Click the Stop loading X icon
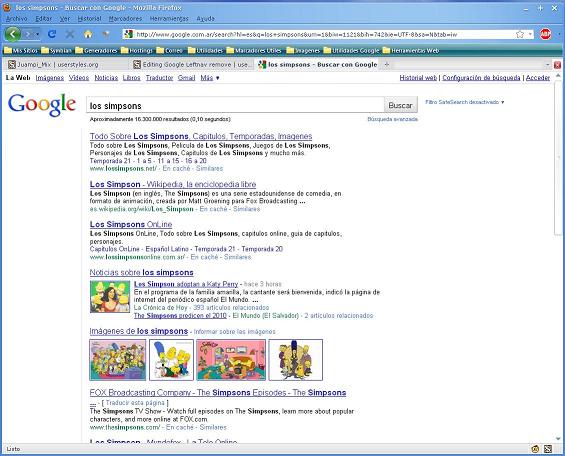565x456 pixels. click(70, 34)
